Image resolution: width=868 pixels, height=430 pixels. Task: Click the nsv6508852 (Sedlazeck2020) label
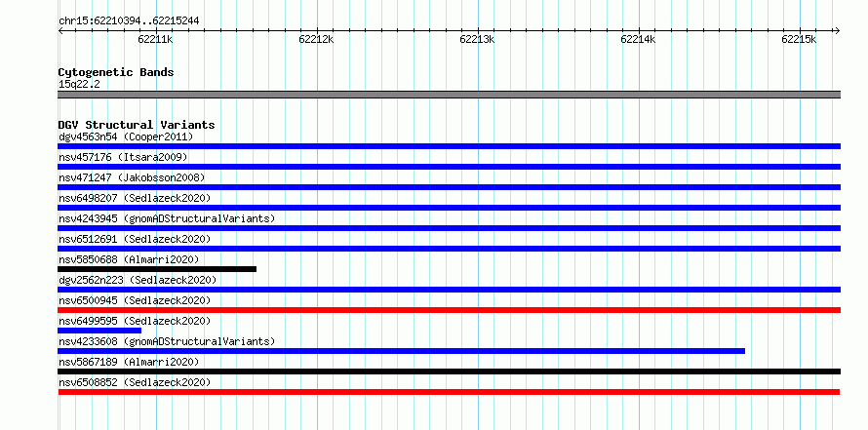pyautogui.click(x=135, y=382)
